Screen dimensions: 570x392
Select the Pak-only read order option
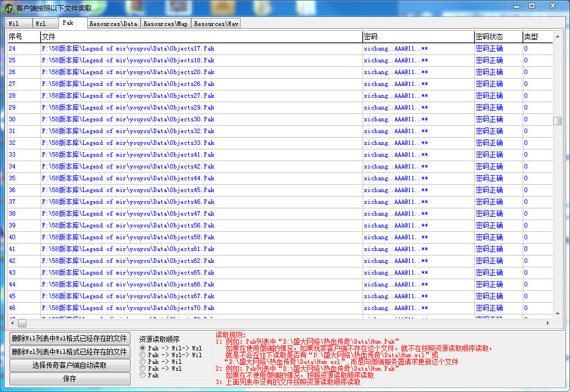143,375
